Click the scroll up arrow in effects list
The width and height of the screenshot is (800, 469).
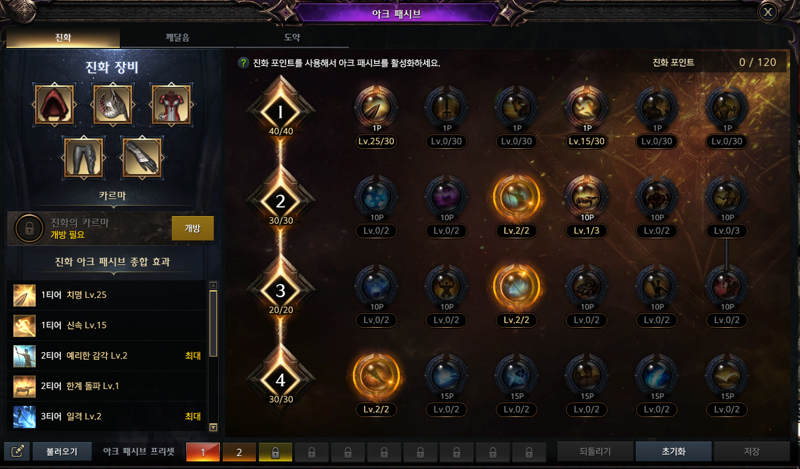[213, 285]
